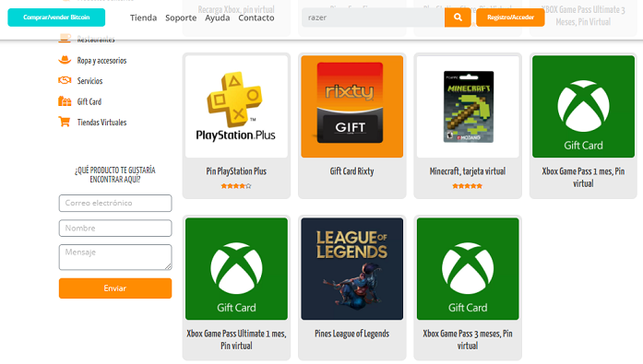Open the Ropa y accesorios category link

coord(101,61)
